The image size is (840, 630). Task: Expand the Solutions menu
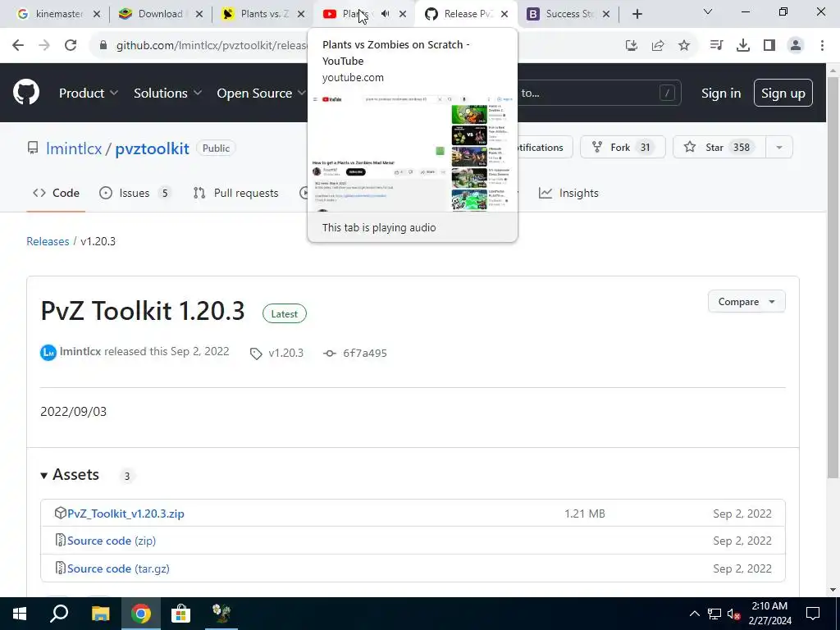[167, 94]
